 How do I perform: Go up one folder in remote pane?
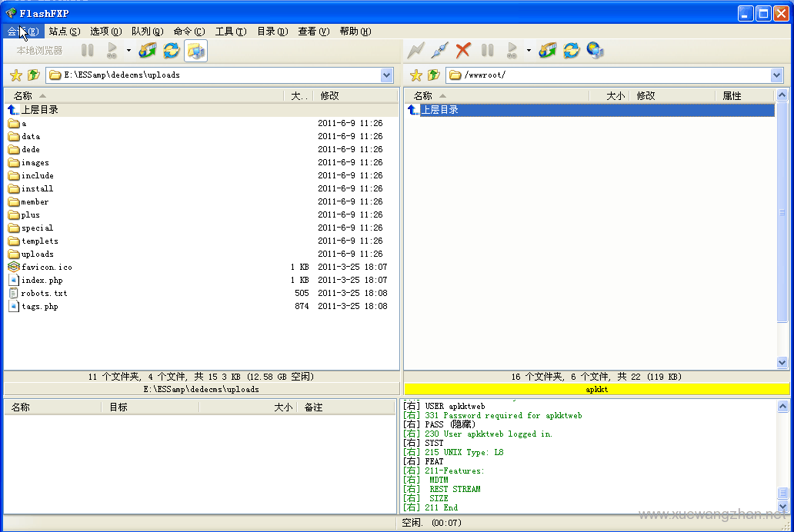pos(433,75)
